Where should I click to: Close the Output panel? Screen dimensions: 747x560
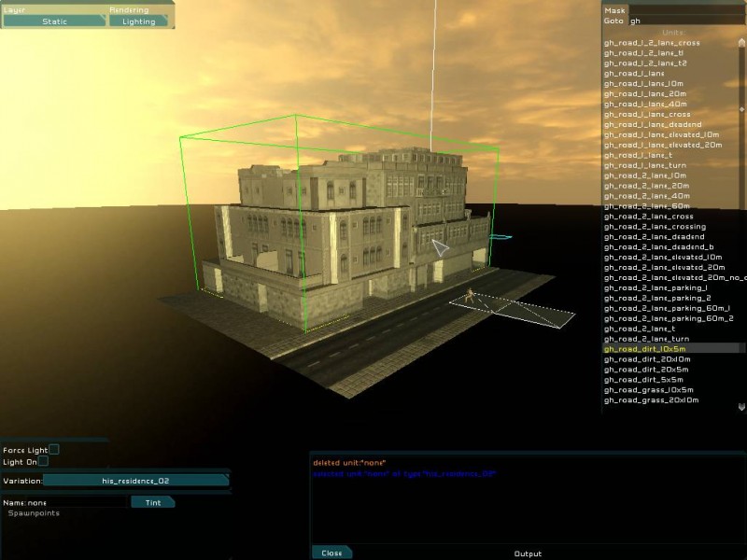pos(331,553)
